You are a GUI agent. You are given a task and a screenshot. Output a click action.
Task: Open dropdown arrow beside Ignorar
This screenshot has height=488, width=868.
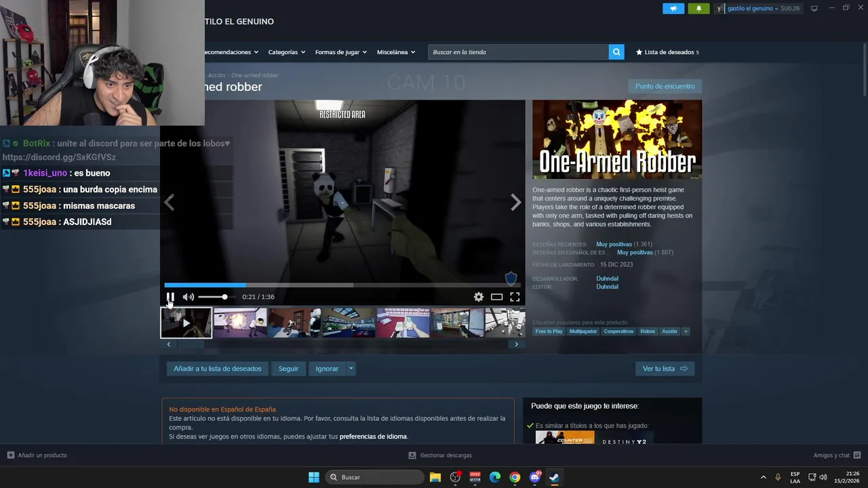pyautogui.click(x=351, y=369)
